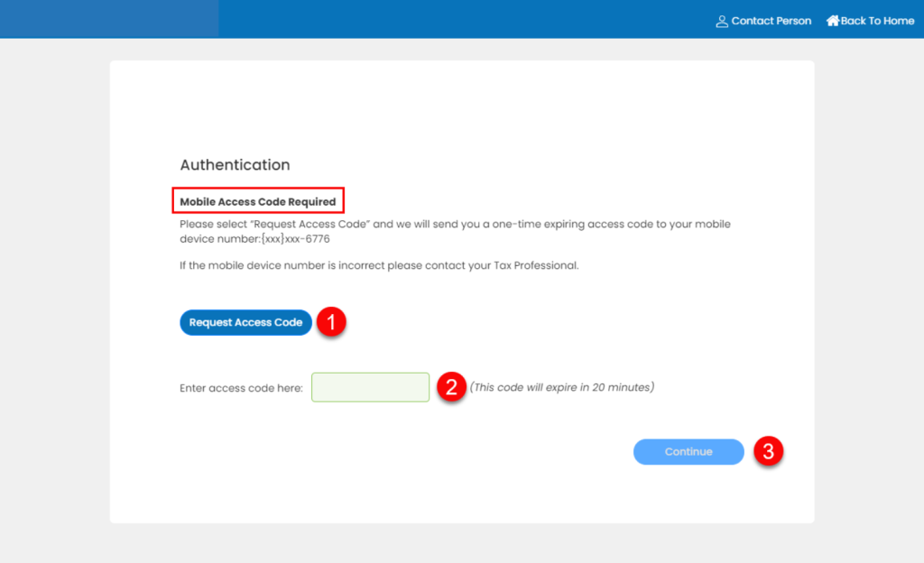This screenshot has height=563, width=924.
Task: Click the Enter access code here label
Action: pyautogui.click(x=241, y=388)
